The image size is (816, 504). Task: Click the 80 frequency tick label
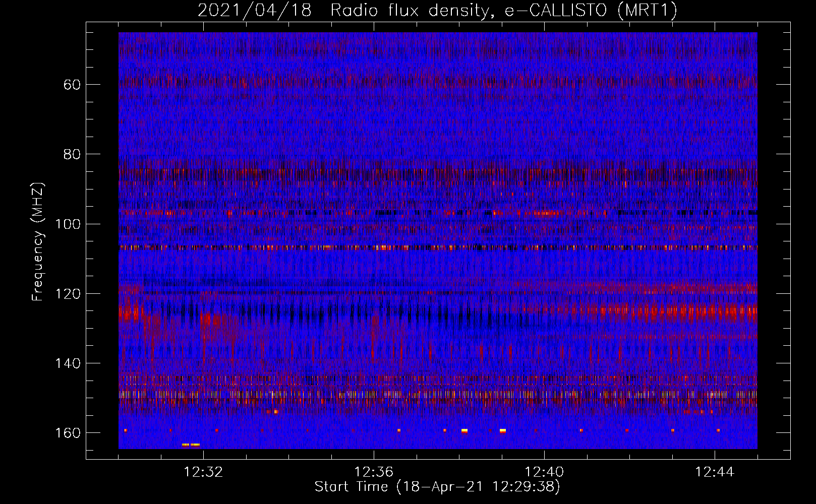coord(72,154)
